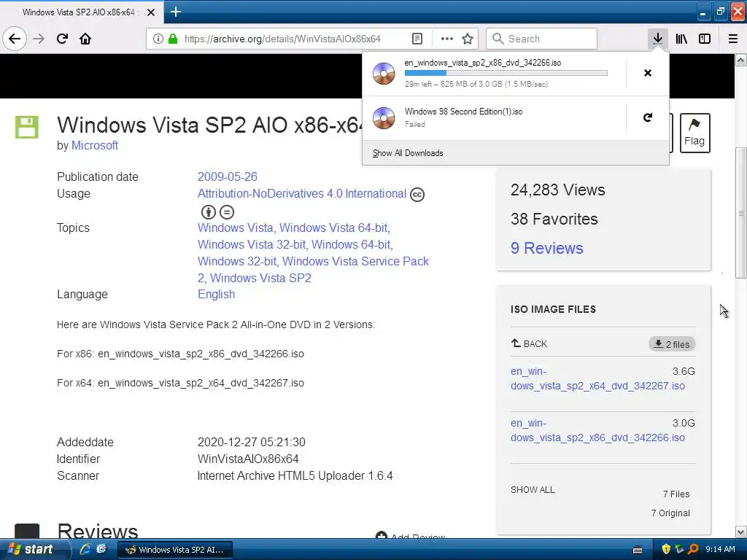Open the Firefox hamburger menu
747x560 pixels.
pos(733,39)
